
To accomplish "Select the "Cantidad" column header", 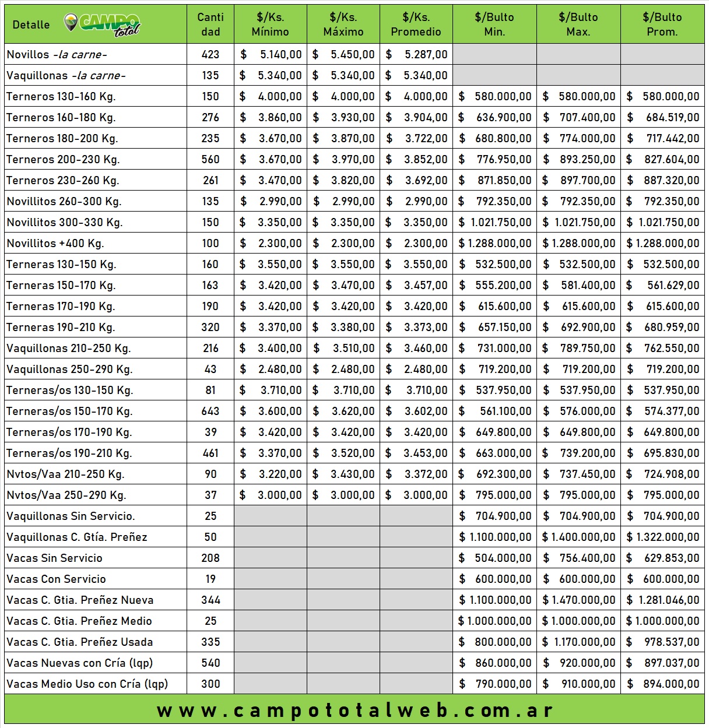I will pos(210,24).
